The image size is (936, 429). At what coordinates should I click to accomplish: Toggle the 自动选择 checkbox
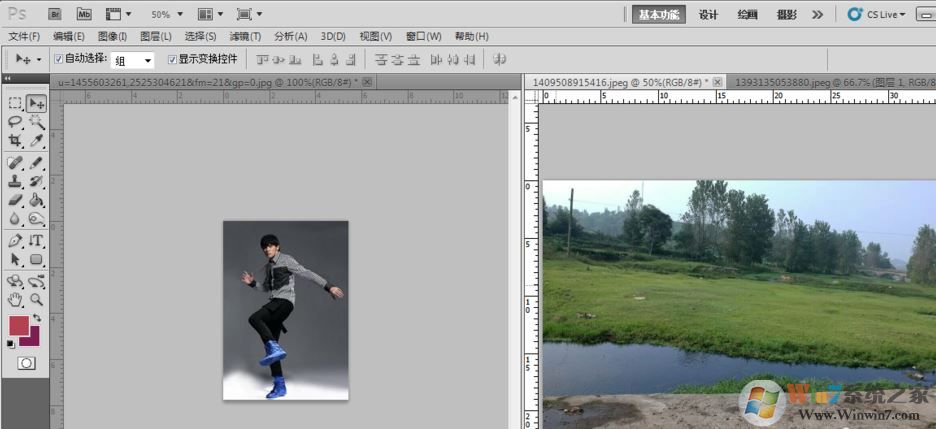coord(58,59)
